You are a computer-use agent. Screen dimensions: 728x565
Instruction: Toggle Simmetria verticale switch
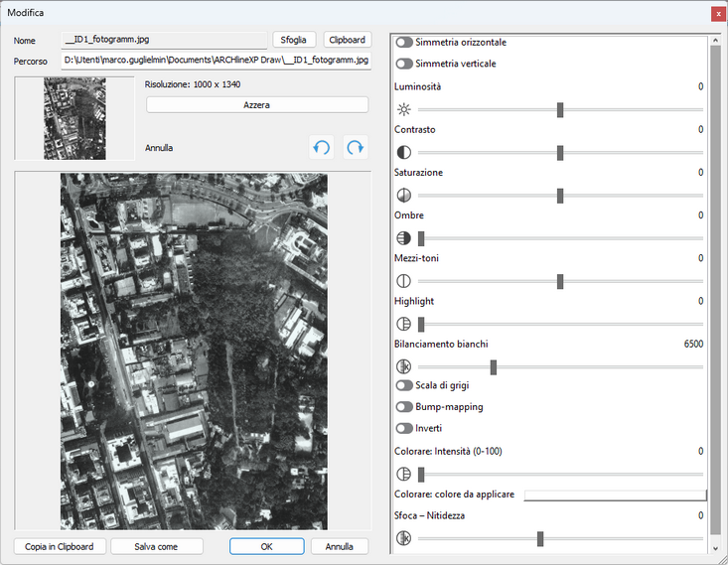click(x=404, y=64)
